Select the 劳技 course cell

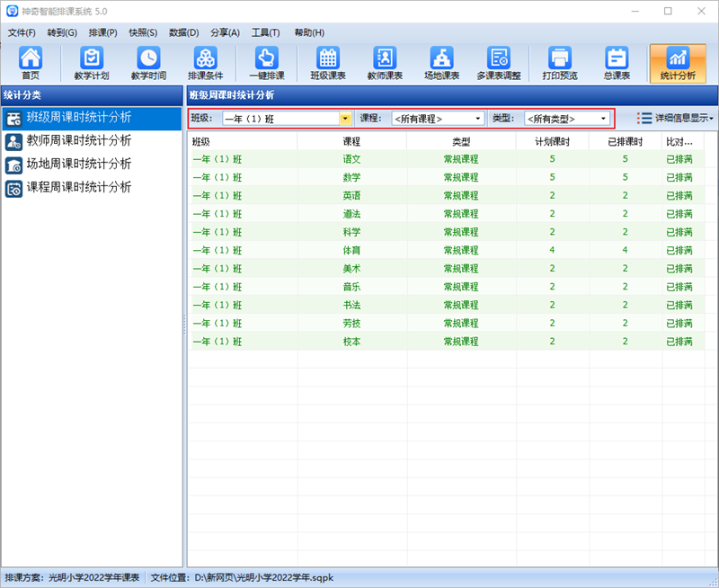coord(351,324)
